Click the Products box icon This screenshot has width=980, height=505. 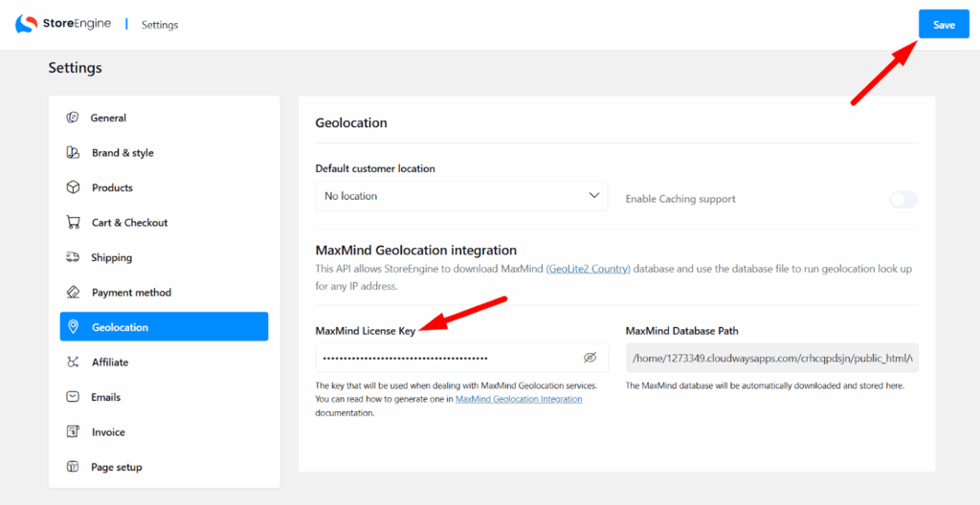click(73, 187)
